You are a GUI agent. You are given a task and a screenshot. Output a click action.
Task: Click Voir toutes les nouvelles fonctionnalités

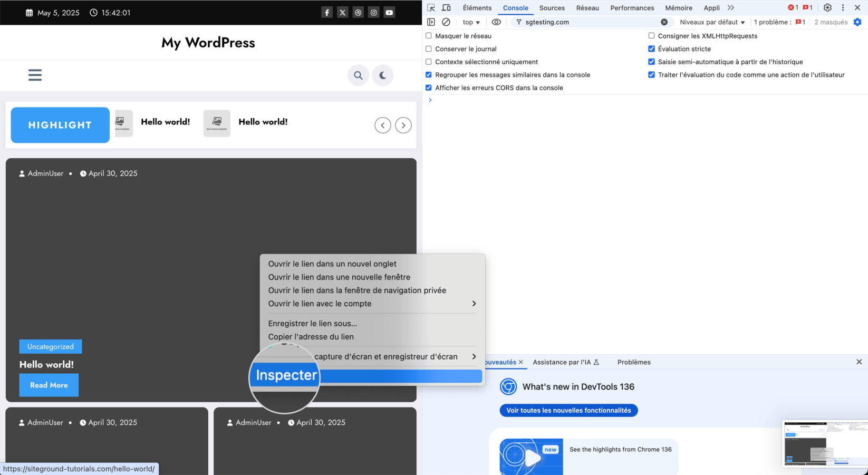pos(568,410)
